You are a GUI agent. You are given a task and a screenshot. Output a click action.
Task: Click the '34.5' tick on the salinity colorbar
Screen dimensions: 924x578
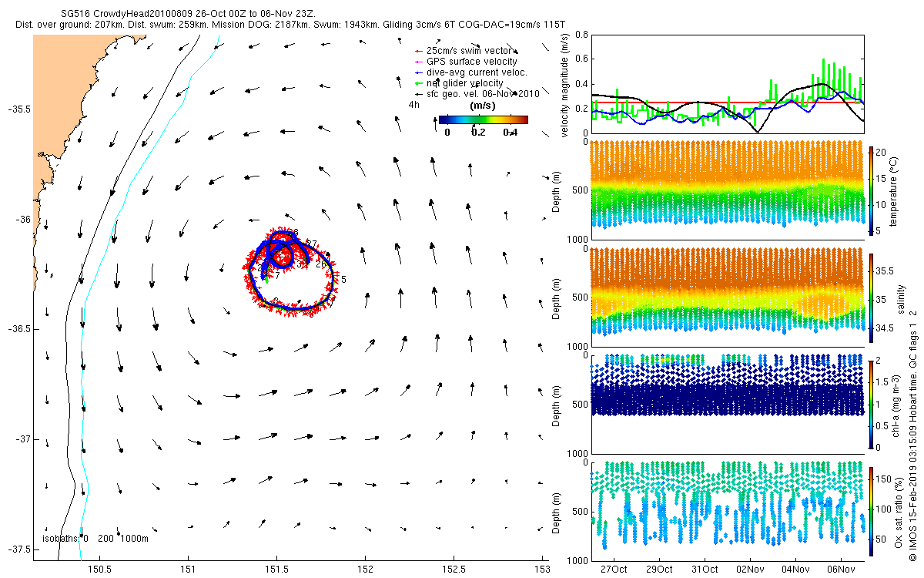(x=885, y=328)
